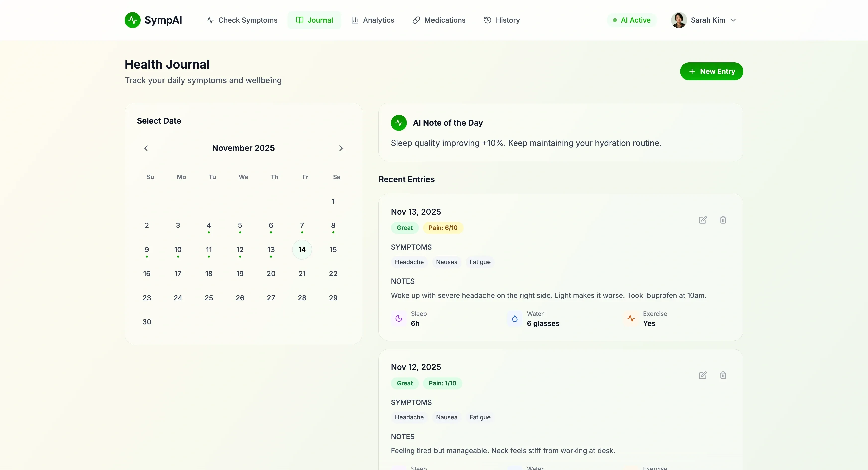This screenshot has width=868, height=470.
Task: Click the Pain: 6/10 badge on Nov 13
Action: (443, 227)
